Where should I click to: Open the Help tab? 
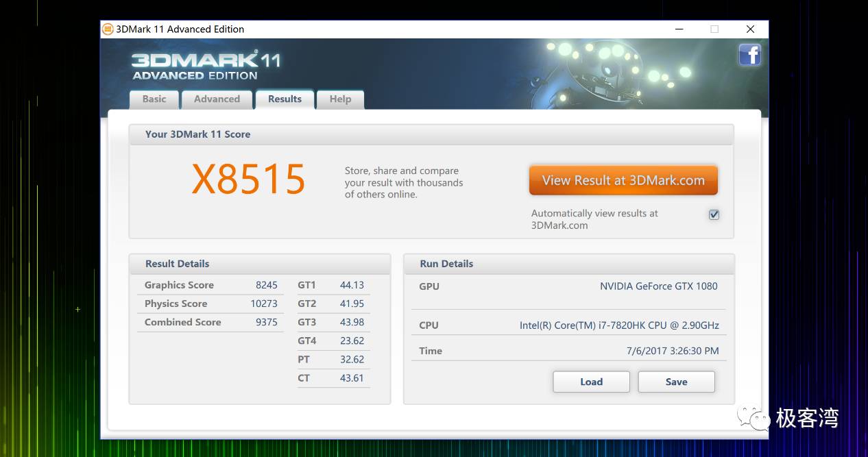[340, 99]
